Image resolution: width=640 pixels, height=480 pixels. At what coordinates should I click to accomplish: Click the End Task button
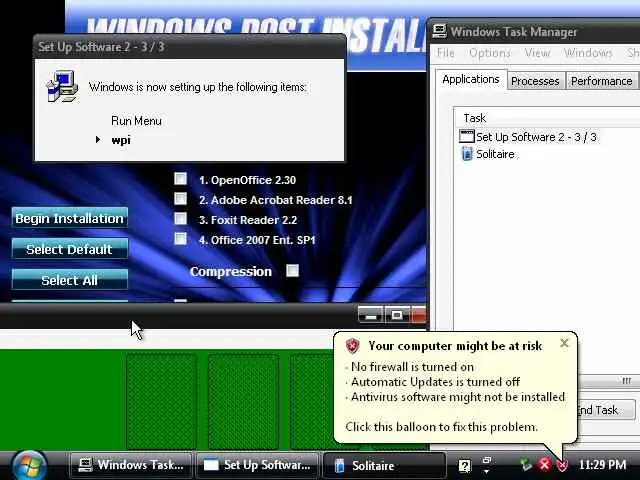tap(606, 410)
